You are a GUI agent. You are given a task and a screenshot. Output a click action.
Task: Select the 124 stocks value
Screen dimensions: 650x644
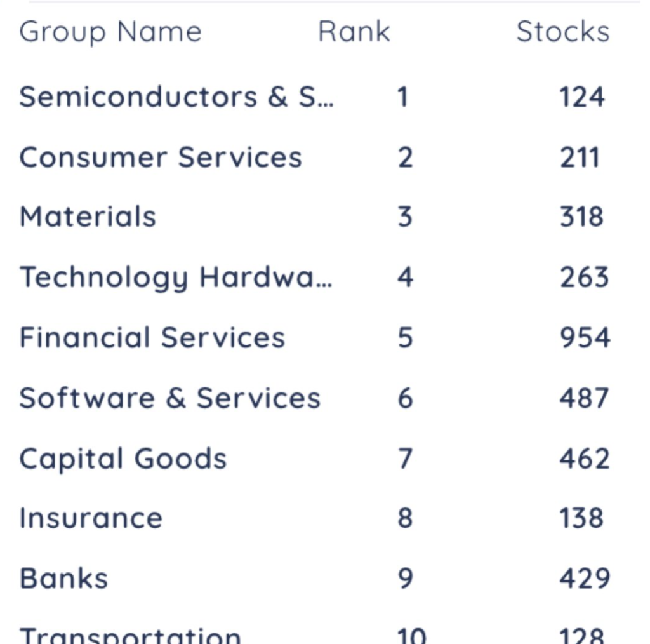click(581, 97)
